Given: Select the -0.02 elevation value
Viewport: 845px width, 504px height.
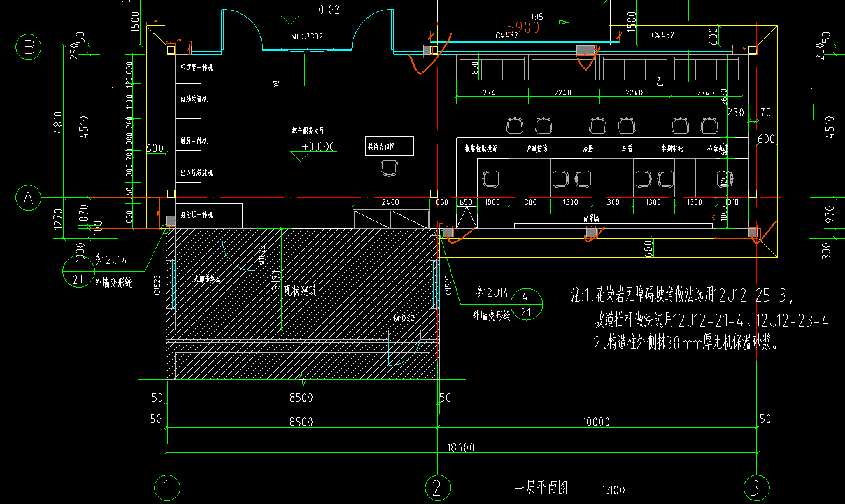Looking at the screenshot, I should pyautogui.click(x=327, y=10).
